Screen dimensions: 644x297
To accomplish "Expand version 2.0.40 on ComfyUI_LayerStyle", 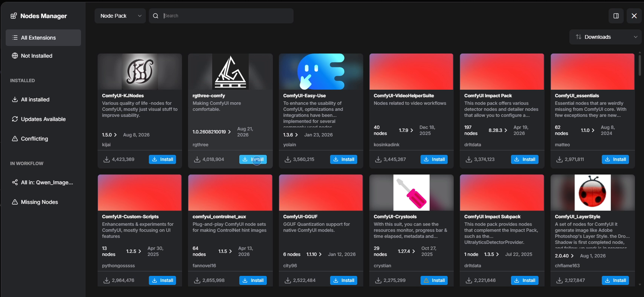I will [564, 256].
